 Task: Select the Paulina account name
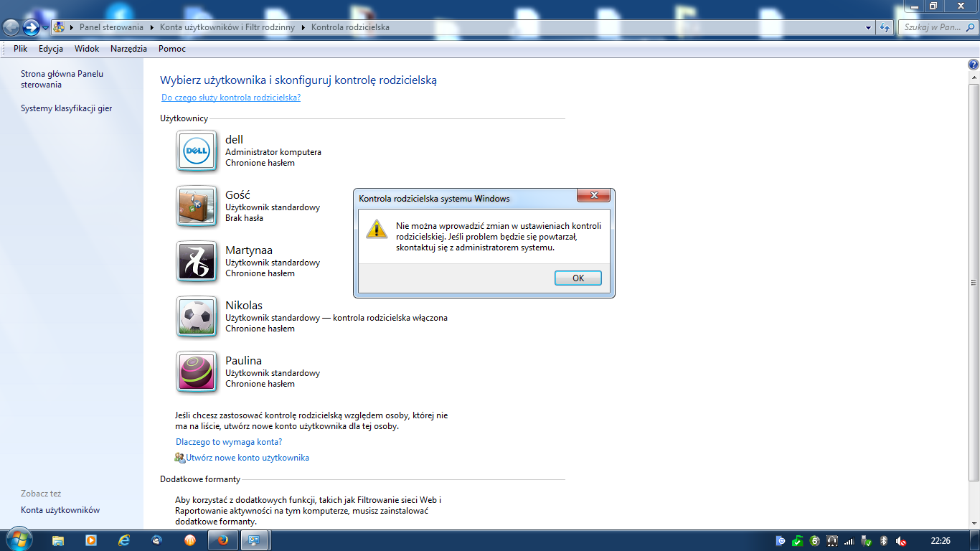pos(243,360)
